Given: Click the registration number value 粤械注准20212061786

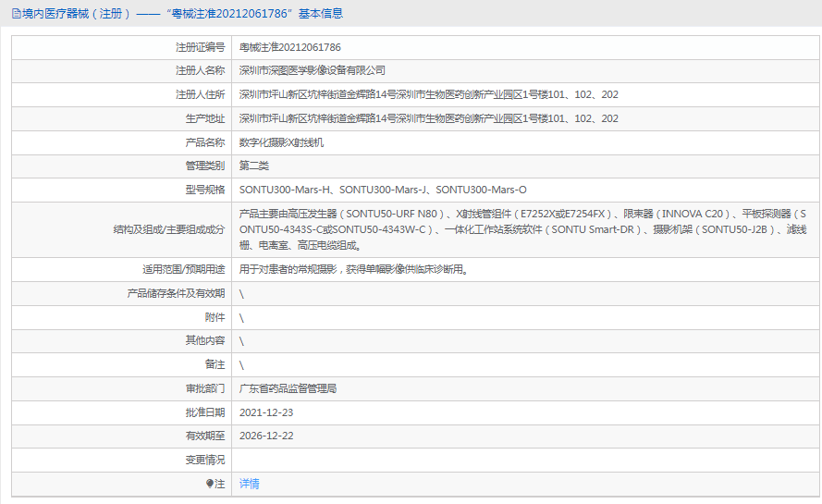Looking at the screenshot, I should point(290,47).
